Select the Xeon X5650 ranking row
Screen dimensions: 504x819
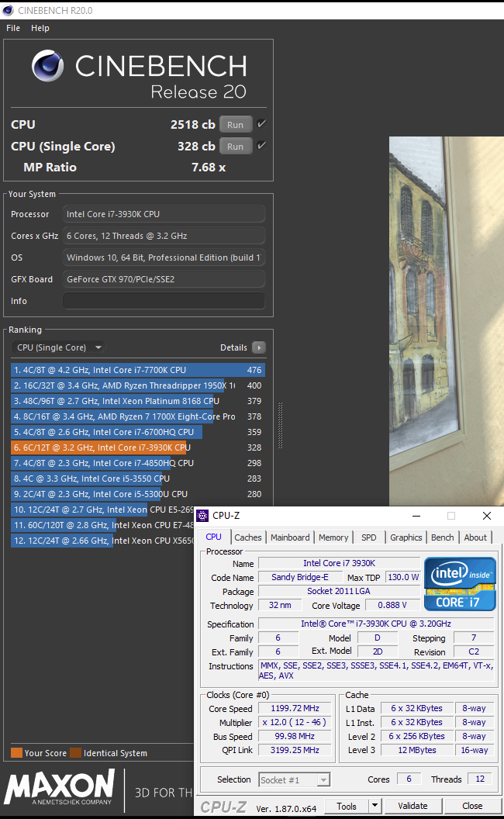tap(102, 541)
